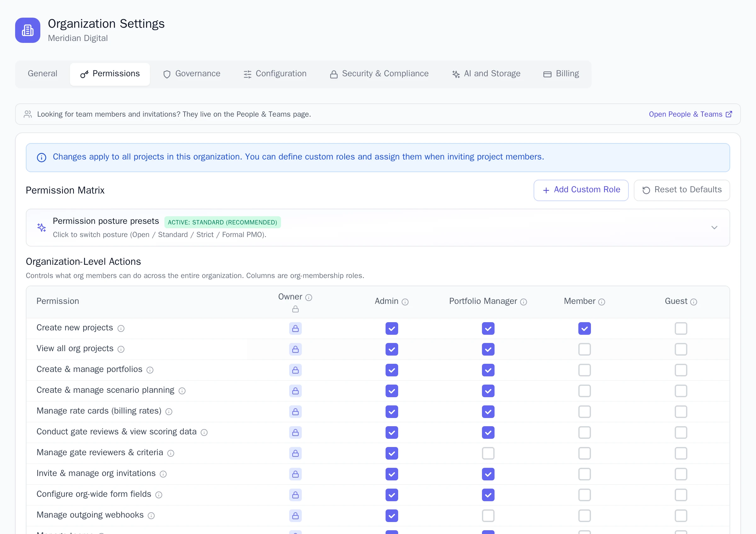Click Add Custom Role button
The image size is (756, 534).
(581, 190)
